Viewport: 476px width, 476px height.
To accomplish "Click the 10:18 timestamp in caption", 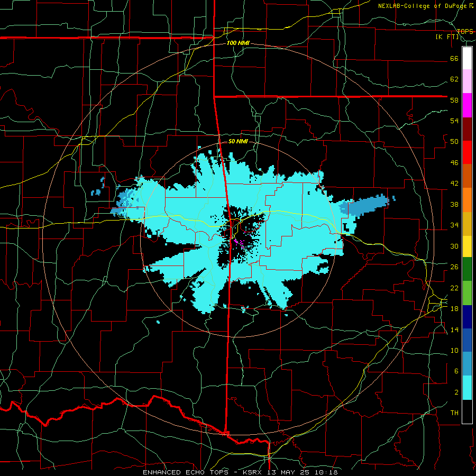I will click(327, 472).
